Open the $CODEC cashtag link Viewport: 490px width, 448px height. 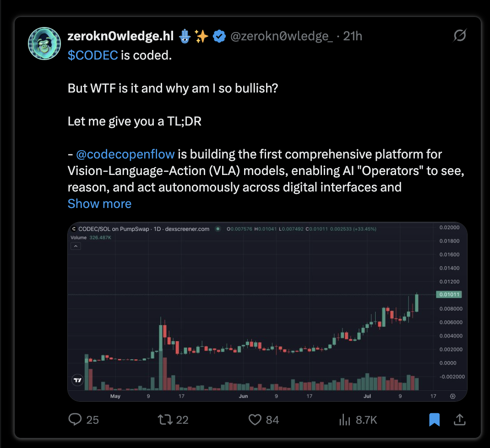coord(93,55)
